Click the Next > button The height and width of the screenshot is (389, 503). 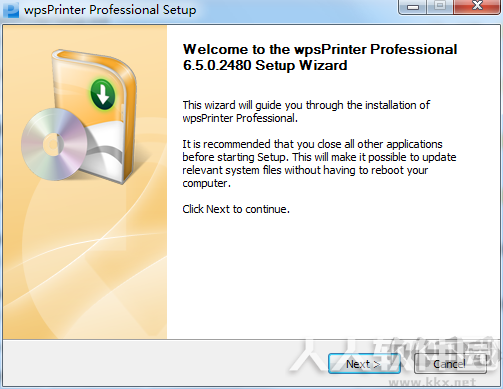tap(364, 364)
